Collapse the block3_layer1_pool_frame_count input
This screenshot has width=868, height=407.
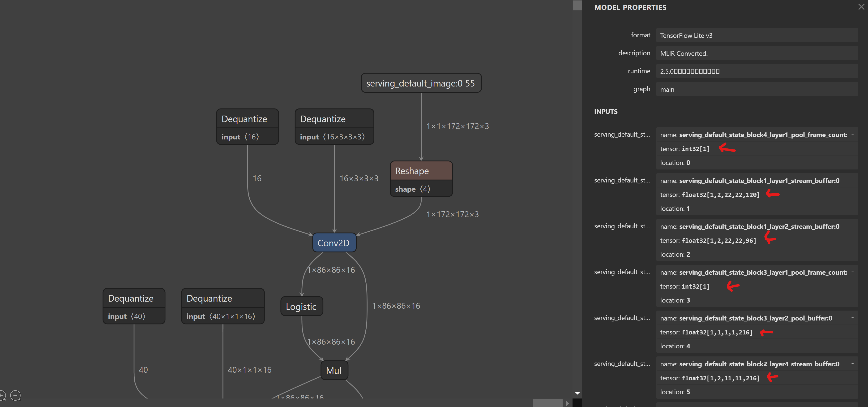(852, 272)
